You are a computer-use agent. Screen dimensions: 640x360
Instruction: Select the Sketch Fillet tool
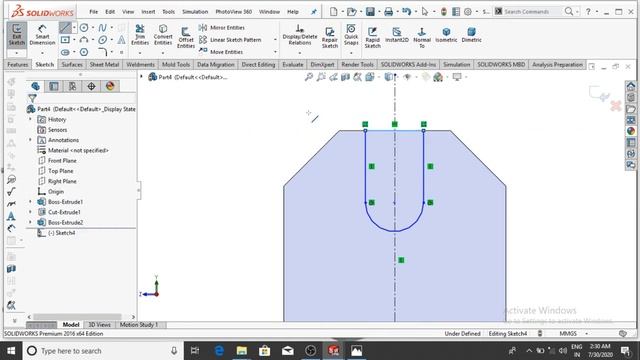point(102,52)
